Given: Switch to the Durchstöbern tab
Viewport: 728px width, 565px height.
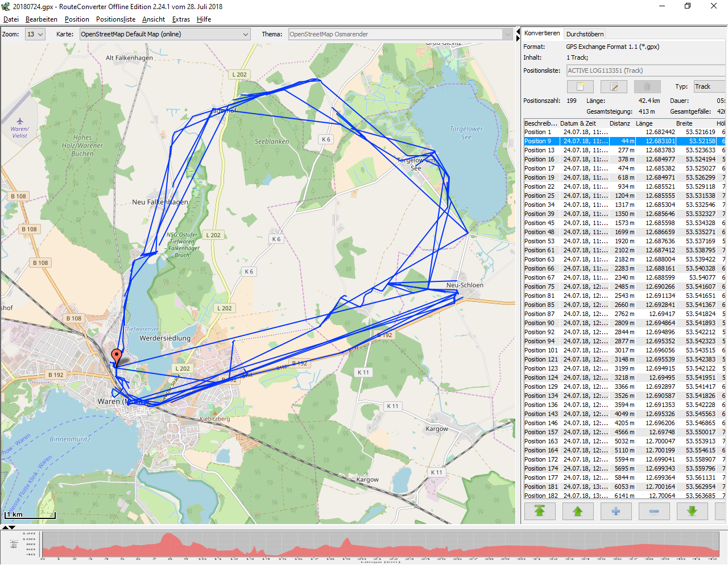Looking at the screenshot, I should coord(585,34).
